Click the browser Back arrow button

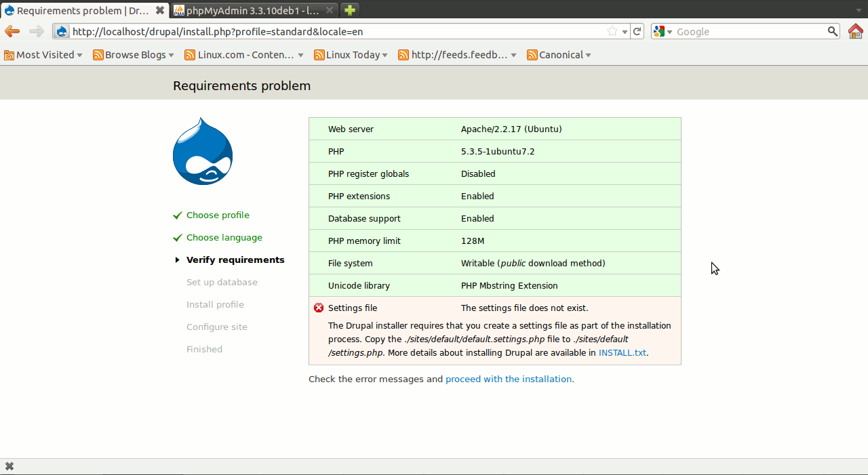click(12, 31)
